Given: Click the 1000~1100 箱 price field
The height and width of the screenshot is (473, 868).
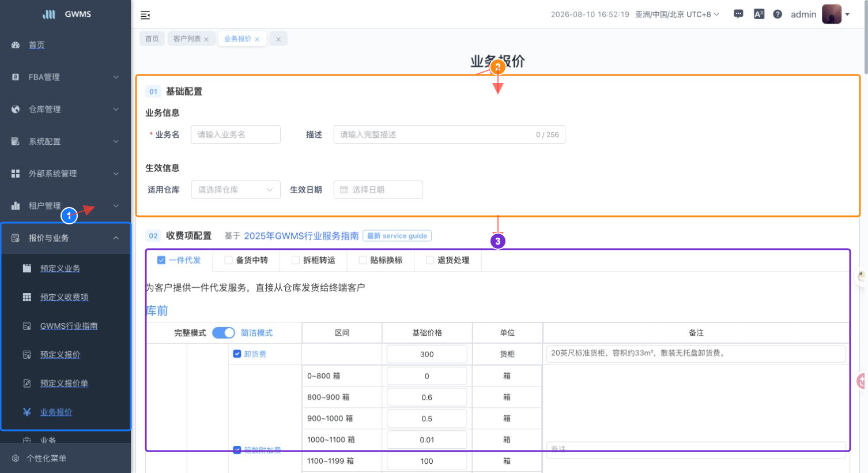Looking at the screenshot, I should [x=427, y=440].
